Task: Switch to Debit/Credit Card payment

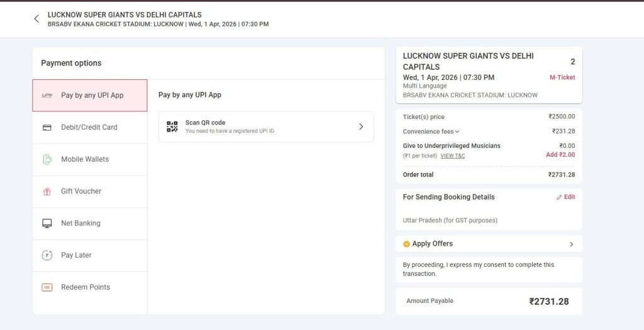Action: pyautogui.click(x=89, y=128)
